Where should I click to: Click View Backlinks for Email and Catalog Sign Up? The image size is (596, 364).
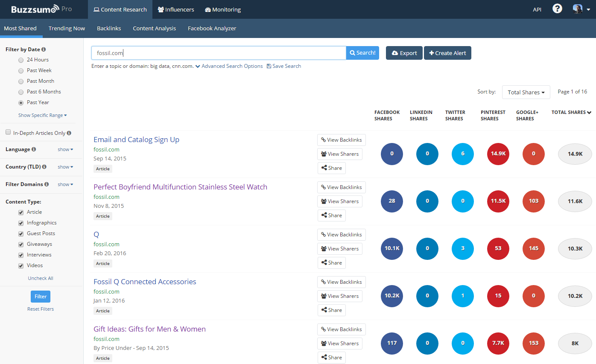341,140
